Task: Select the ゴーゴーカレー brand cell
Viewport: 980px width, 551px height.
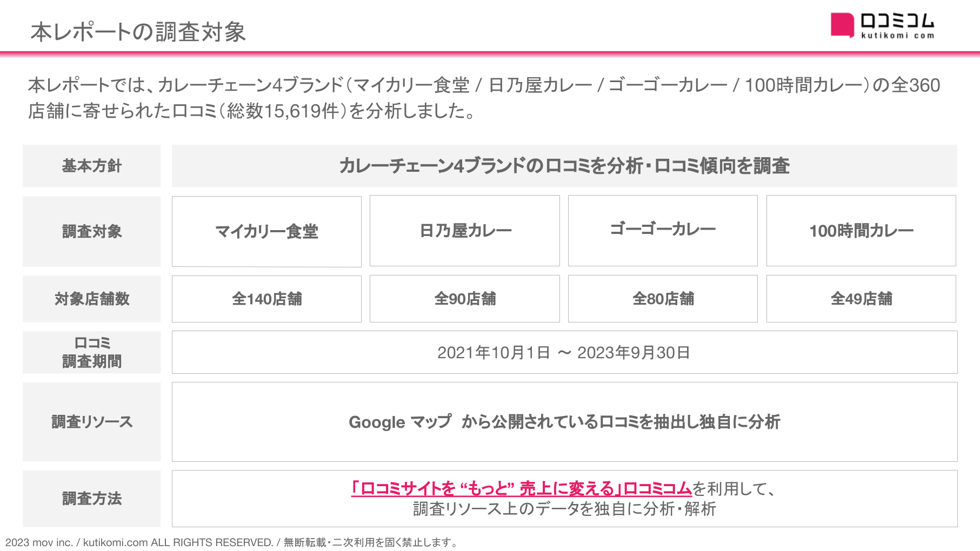Action: coord(663,231)
